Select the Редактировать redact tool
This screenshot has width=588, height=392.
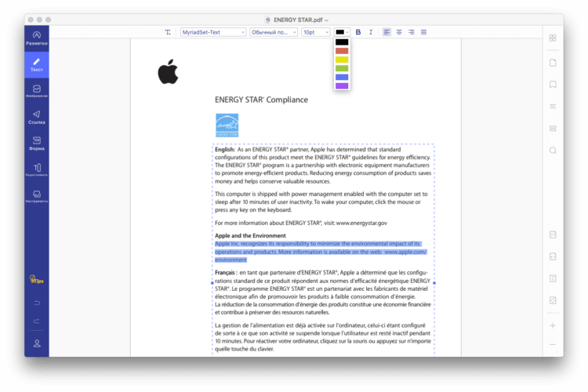coord(37,170)
